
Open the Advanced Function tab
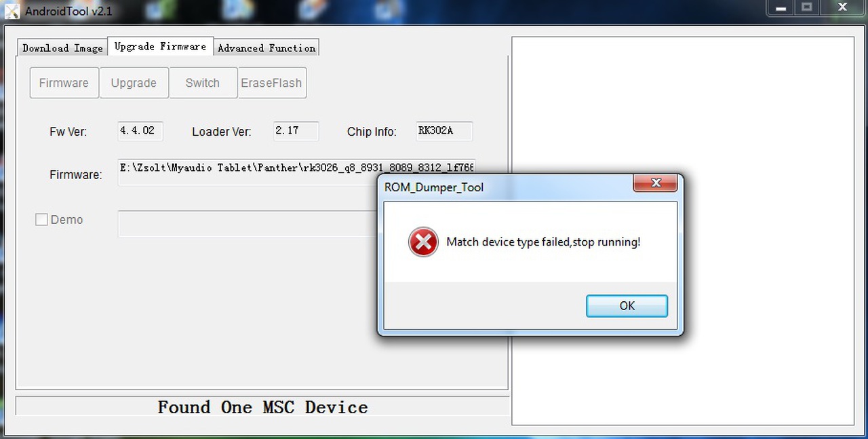coord(267,47)
